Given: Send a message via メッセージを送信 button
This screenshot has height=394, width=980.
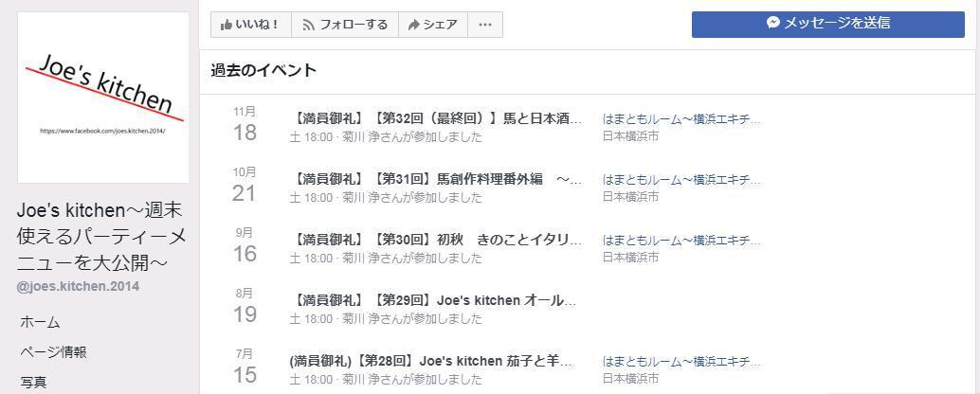Looking at the screenshot, I should coord(827,24).
